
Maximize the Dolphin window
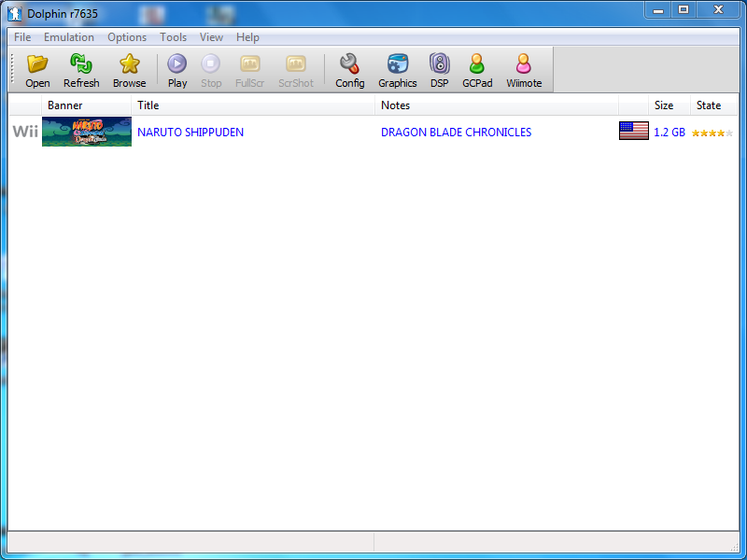[684, 10]
